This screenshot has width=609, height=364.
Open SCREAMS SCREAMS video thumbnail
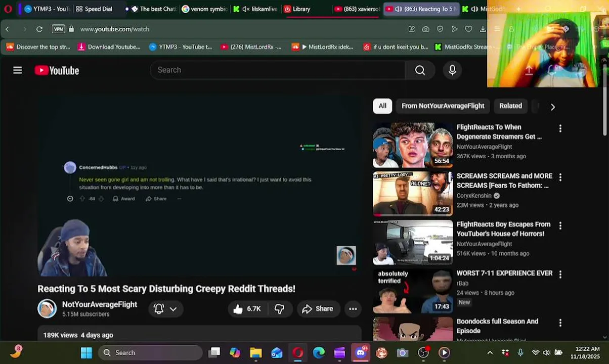click(x=413, y=194)
